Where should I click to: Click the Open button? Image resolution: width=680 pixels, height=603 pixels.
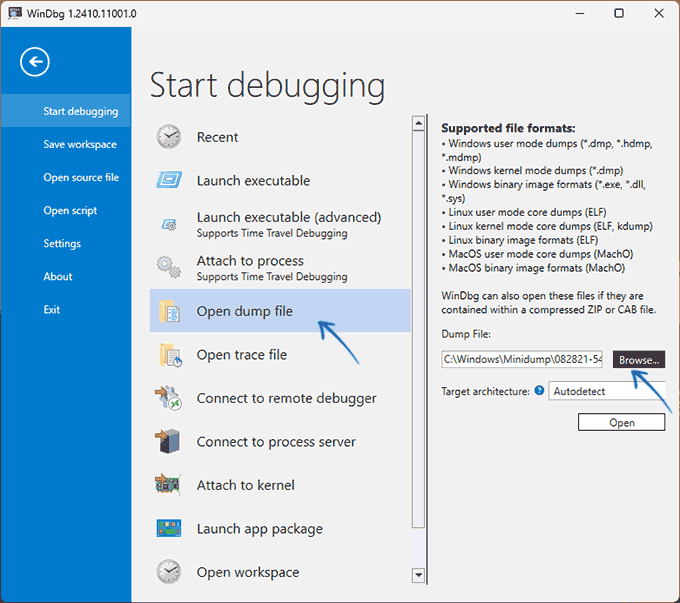[x=621, y=422]
